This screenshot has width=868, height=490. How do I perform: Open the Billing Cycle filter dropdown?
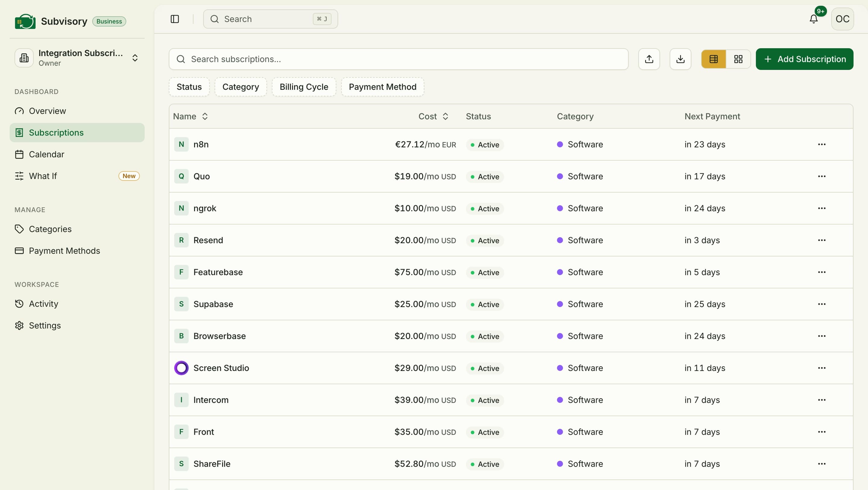[304, 87]
